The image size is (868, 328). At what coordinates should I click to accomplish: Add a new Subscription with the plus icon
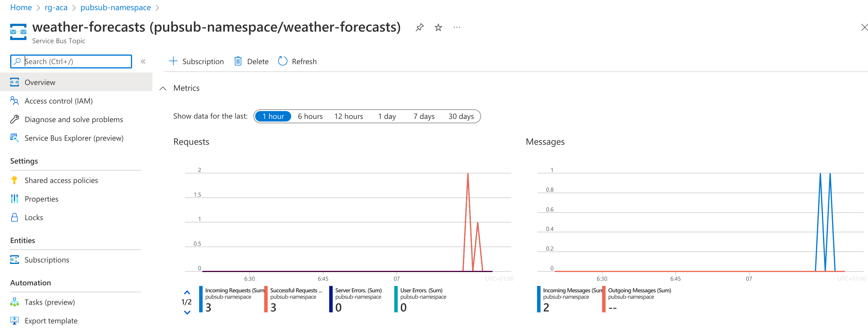click(173, 61)
